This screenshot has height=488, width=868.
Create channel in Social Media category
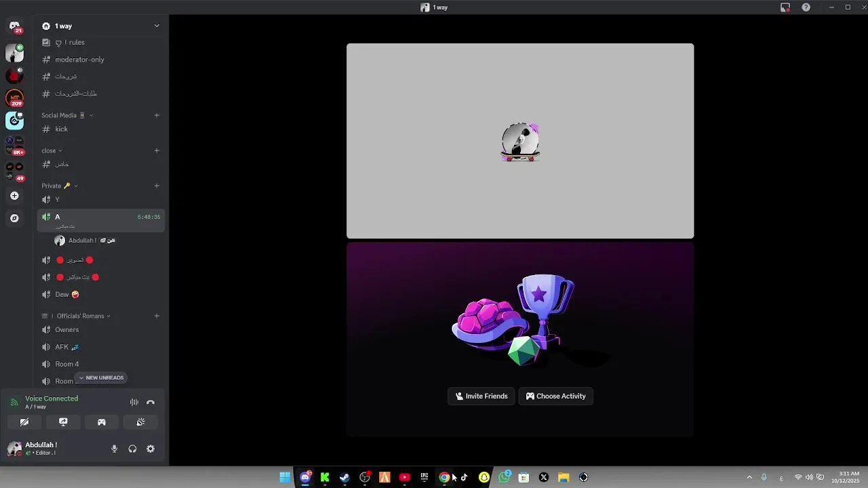157,115
